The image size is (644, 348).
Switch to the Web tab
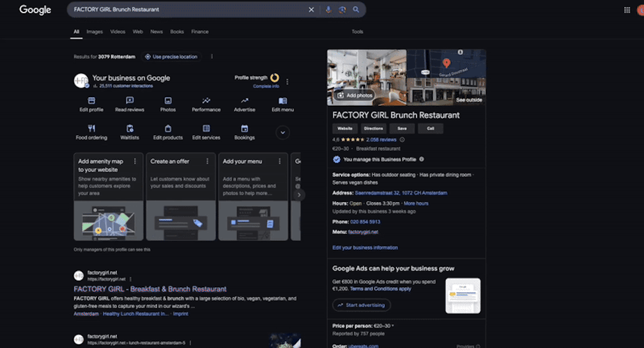point(138,32)
